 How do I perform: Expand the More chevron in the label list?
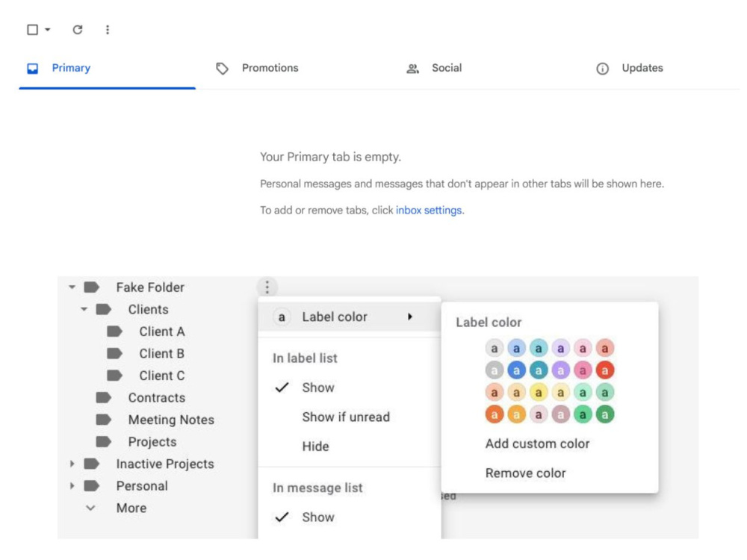(90, 508)
